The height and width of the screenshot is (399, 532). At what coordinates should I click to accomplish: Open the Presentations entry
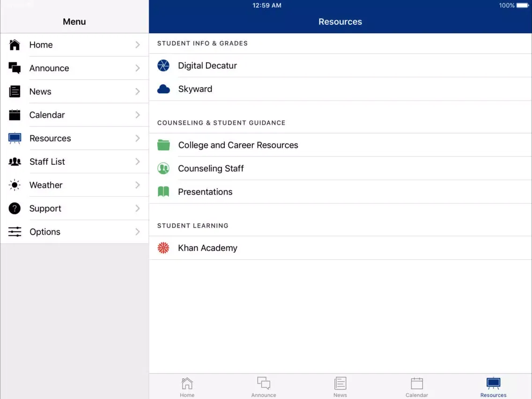[x=340, y=192]
